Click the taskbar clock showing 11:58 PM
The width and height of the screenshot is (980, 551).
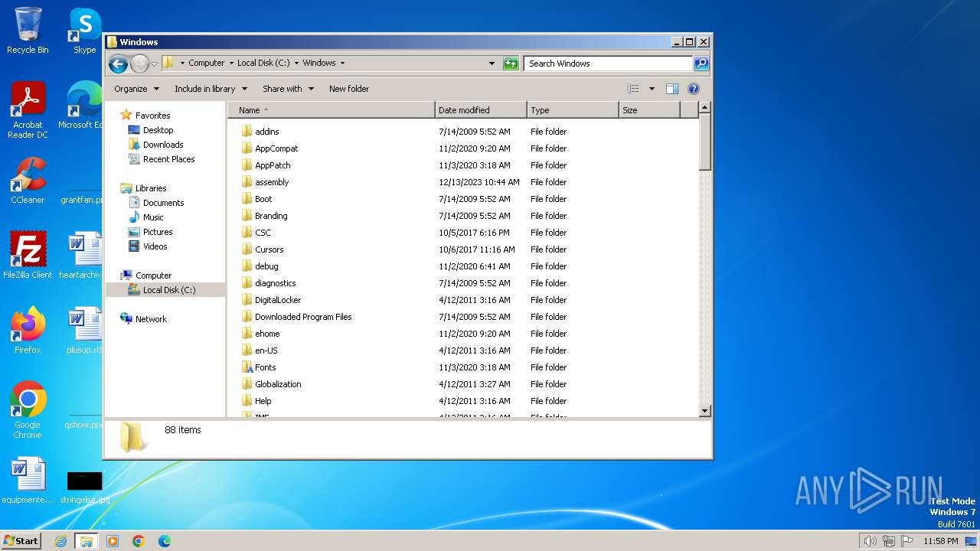coord(940,541)
